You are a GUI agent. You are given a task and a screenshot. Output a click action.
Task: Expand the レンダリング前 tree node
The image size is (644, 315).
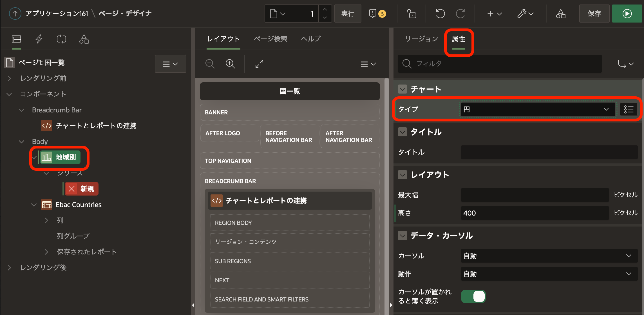pyautogui.click(x=9, y=78)
